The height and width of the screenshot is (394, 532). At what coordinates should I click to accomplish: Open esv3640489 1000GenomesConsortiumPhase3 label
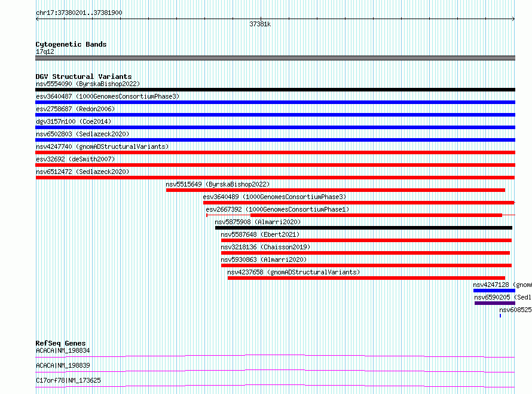click(274, 197)
